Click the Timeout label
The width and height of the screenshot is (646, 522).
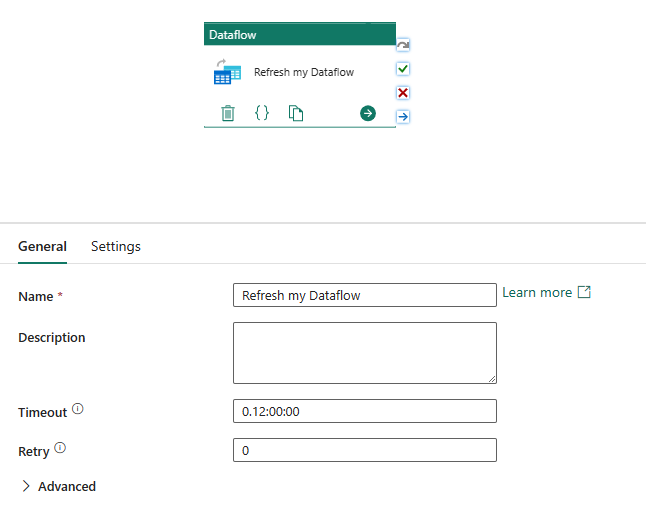(42, 412)
